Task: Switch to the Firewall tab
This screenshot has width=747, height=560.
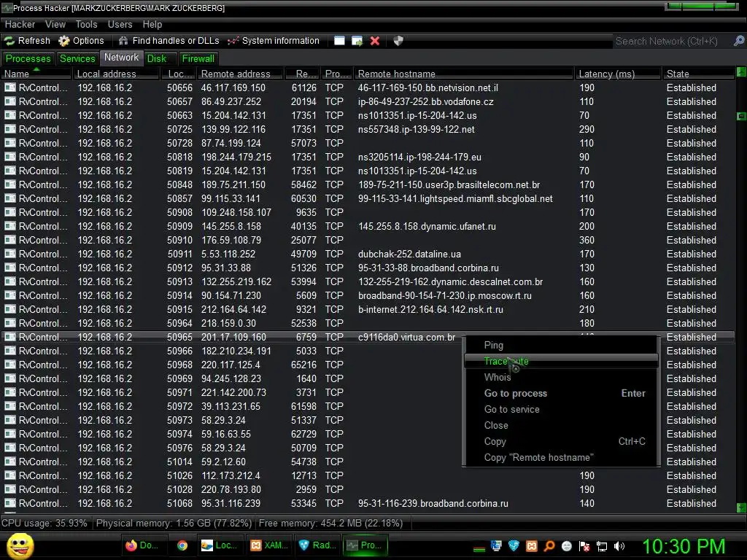Action: click(198, 58)
